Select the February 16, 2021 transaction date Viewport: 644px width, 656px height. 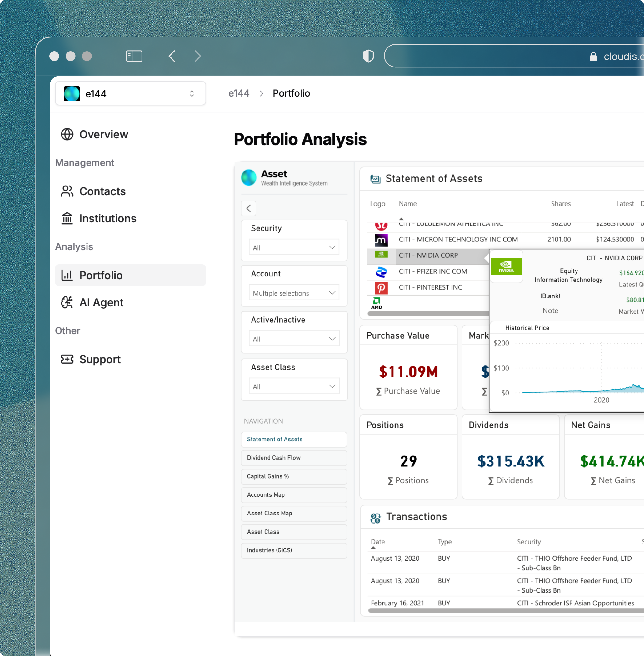click(397, 603)
